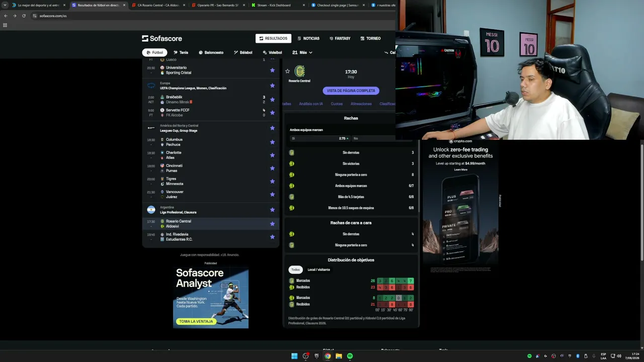Unfavorite the Cincinnati vs Pumas match
This screenshot has height=362, width=644.
[272, 168]
